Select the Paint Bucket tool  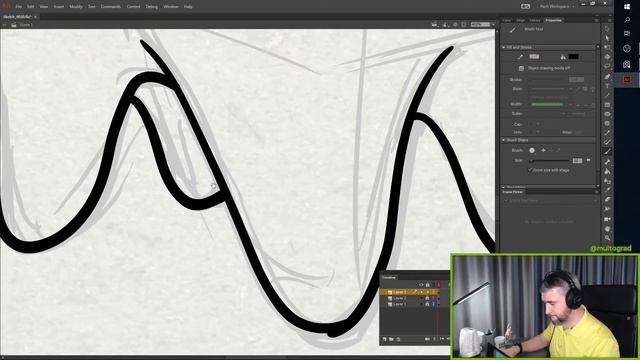[x=607, y=171]
